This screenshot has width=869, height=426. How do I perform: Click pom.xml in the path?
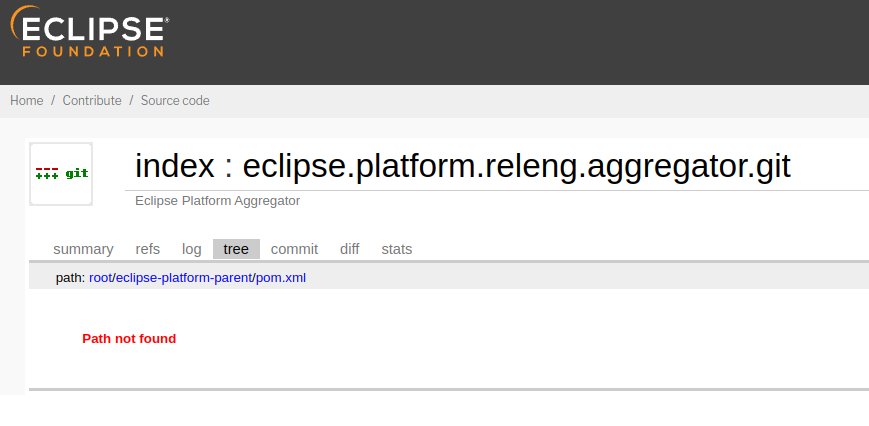coord(281,278)
